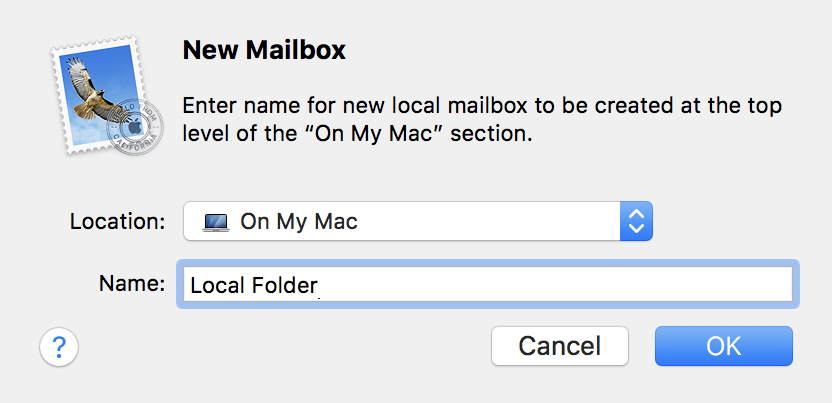Image resolution: width=832 pixels, height=403 pixels.
Task: Click the "Name:" label
Action: tap(132, 284)
